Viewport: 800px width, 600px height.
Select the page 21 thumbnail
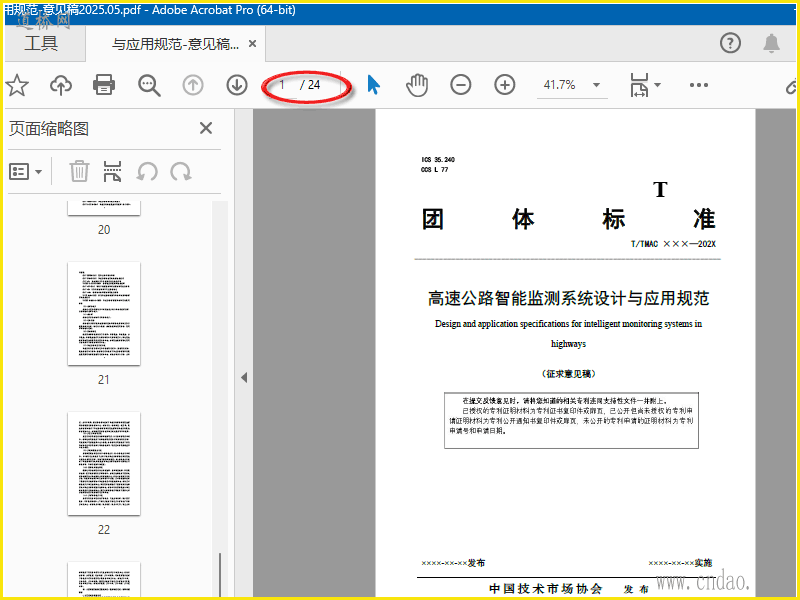click(x=104, y=314)
